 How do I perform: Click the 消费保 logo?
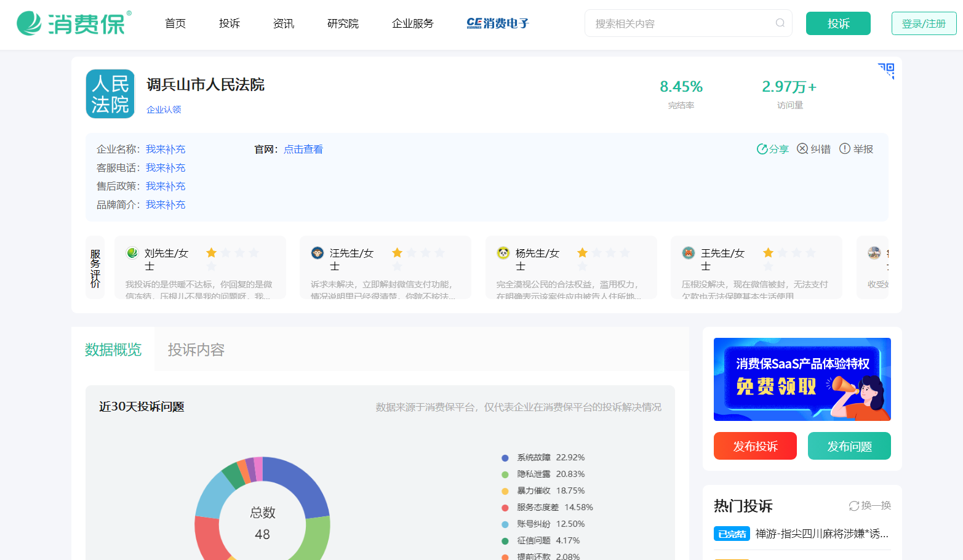coord(74,23)
